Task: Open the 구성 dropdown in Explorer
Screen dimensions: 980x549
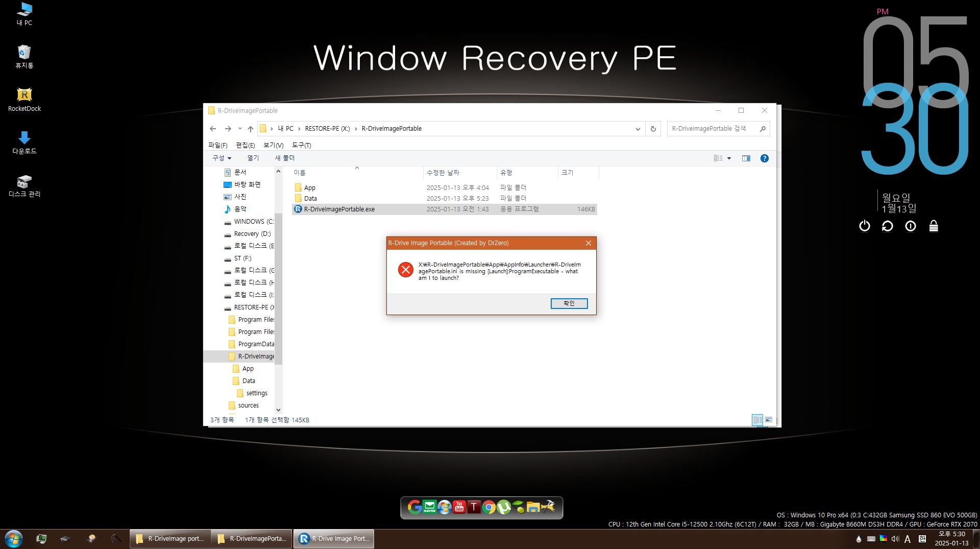Action: pyautogui.click(x=222, y=158)
